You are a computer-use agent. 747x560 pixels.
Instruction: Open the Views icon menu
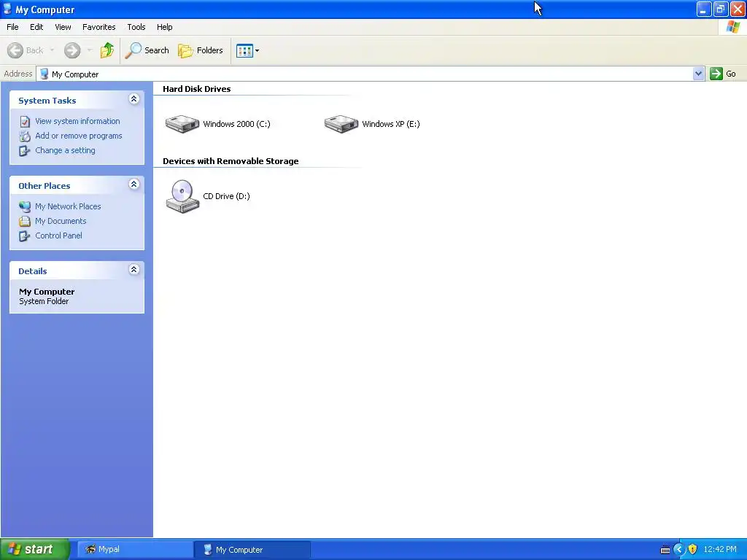[248, 50]
